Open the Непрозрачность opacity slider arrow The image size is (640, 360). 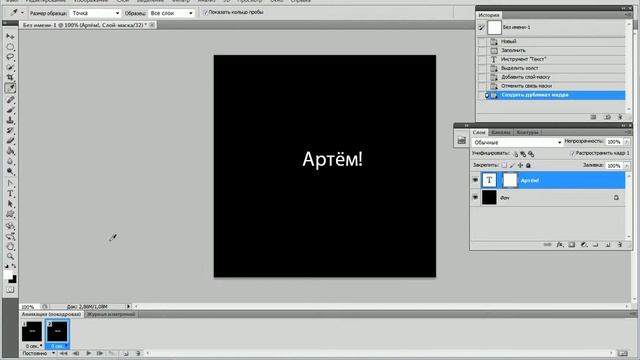tap(627, 142)
